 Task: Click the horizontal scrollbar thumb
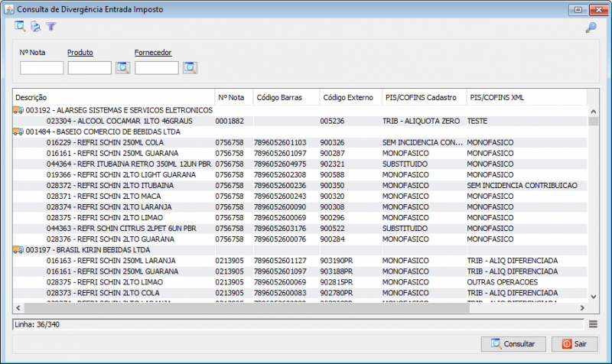[246, 308]
